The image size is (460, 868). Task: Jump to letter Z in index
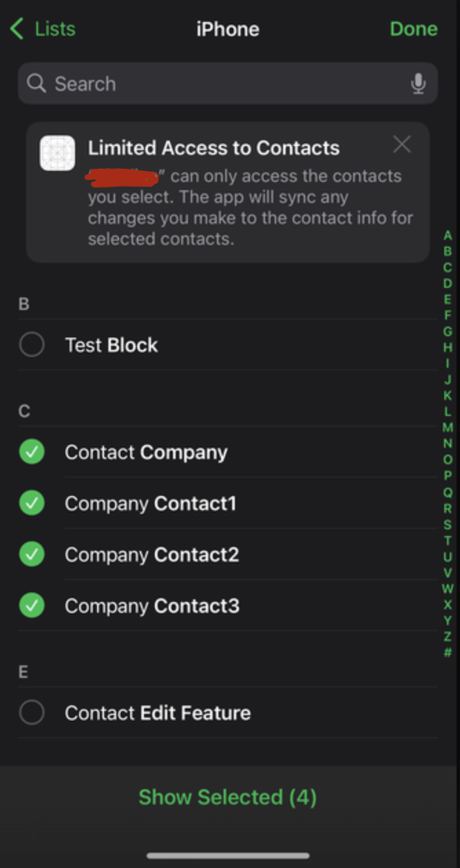(448, 637)
